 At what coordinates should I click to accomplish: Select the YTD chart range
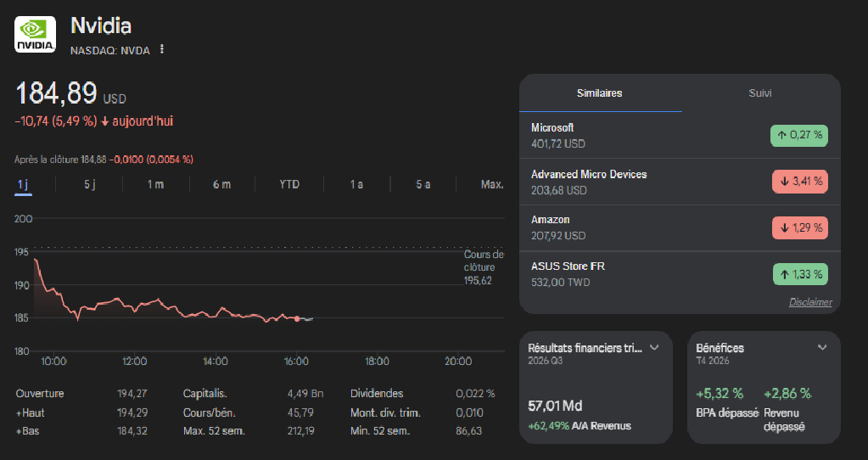click(289, 184)
